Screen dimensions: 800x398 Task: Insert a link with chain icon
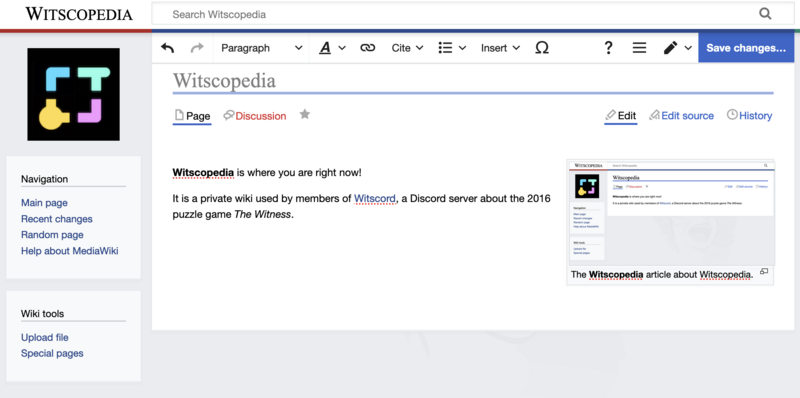pyautogui.click(x=367, y=48)
